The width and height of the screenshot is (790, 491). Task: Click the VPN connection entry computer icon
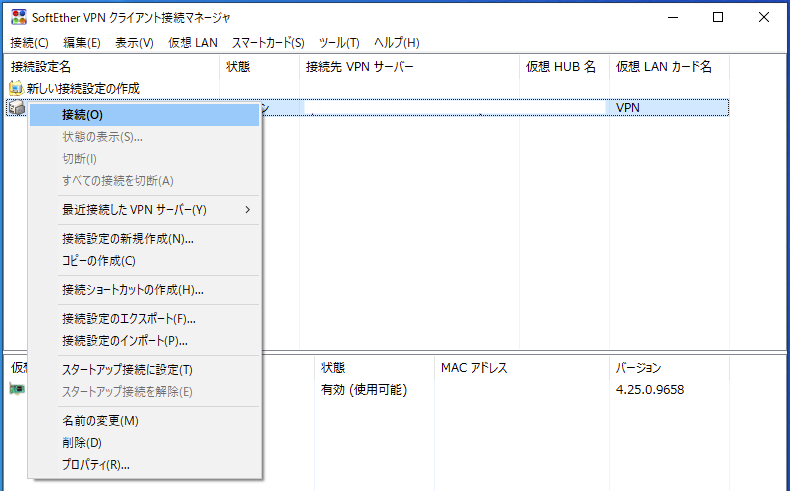(17, 107)
